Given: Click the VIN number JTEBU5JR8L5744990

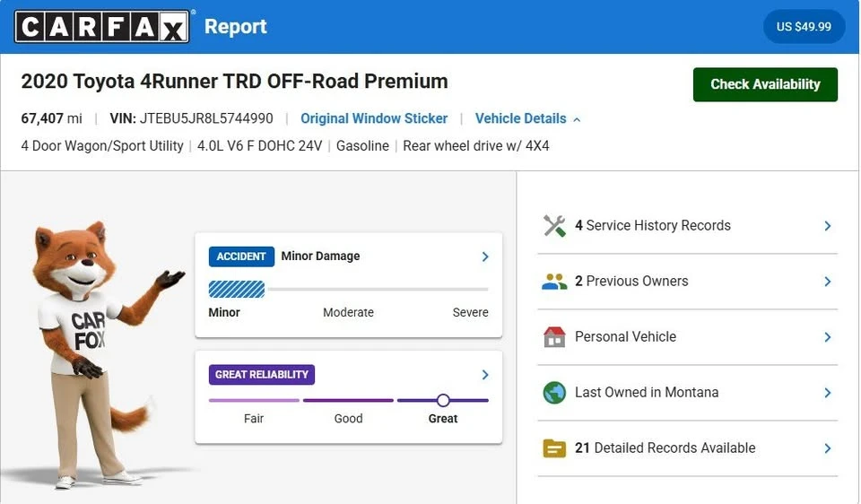Looking at the screenshot, I should (206, 118).
